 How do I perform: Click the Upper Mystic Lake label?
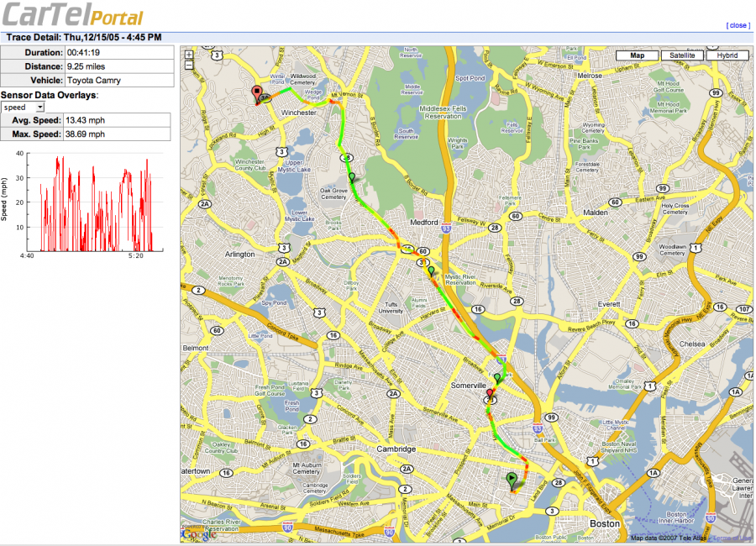(294, 166)
